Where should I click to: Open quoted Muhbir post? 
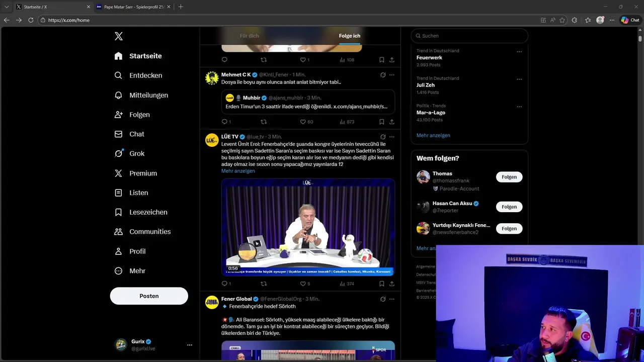coord(308,102)
